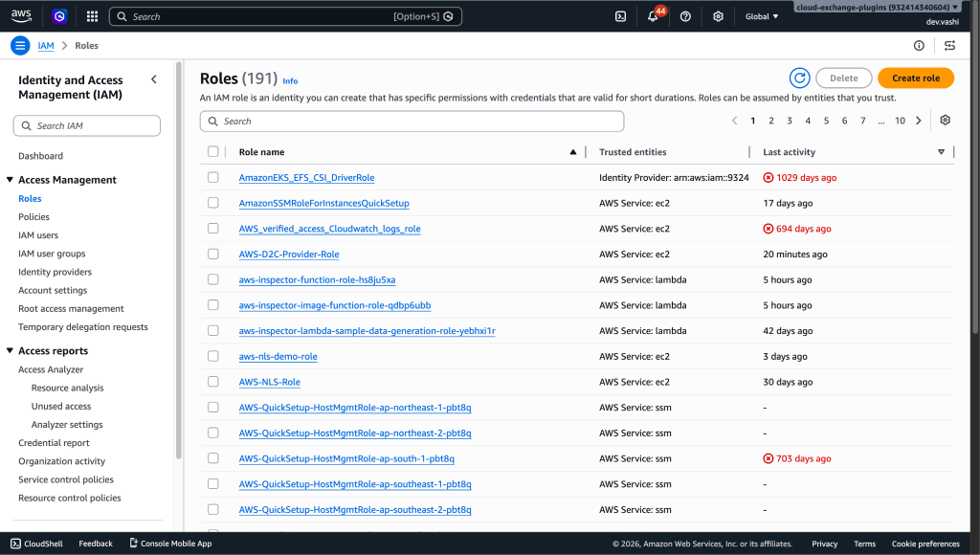Select HostMgmtRole-ap-south-1-pbt8q checkbox
This screenshot has height=555, width=980.
point(213,458)
